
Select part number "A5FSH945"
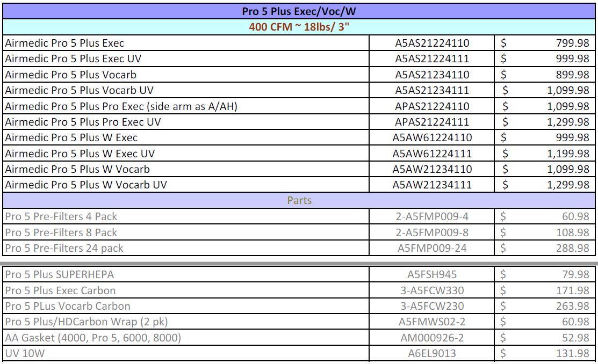pos(432,274)
